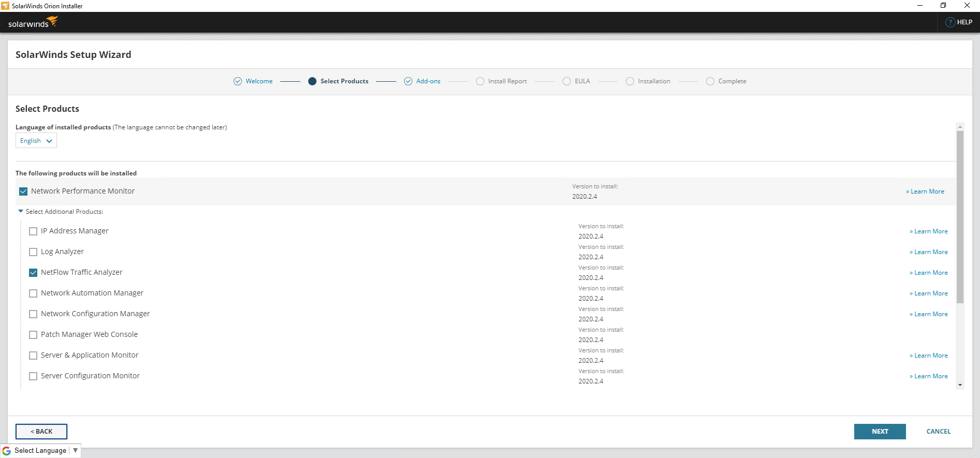Open the Select Products wizard step

(344, 81)
